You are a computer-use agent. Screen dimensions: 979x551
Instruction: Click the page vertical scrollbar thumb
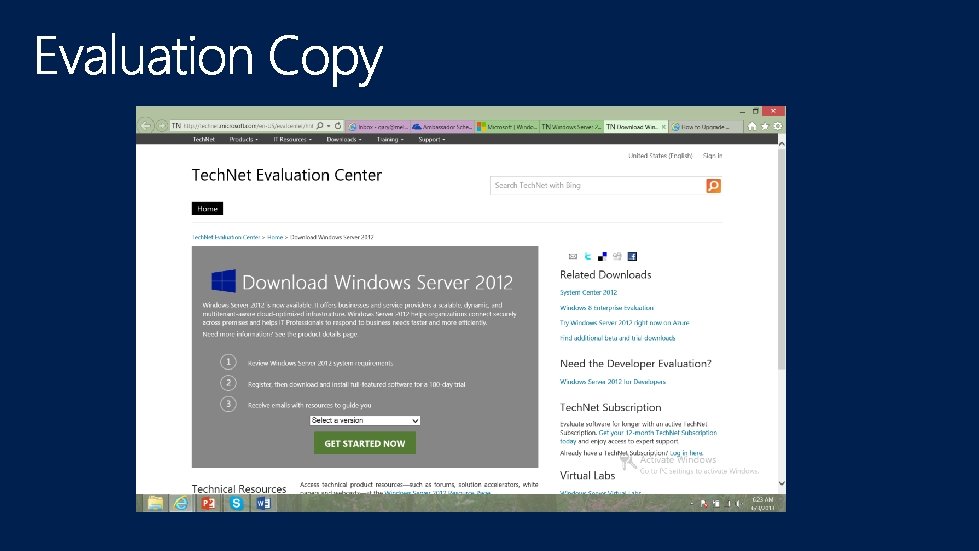[781, 260]
